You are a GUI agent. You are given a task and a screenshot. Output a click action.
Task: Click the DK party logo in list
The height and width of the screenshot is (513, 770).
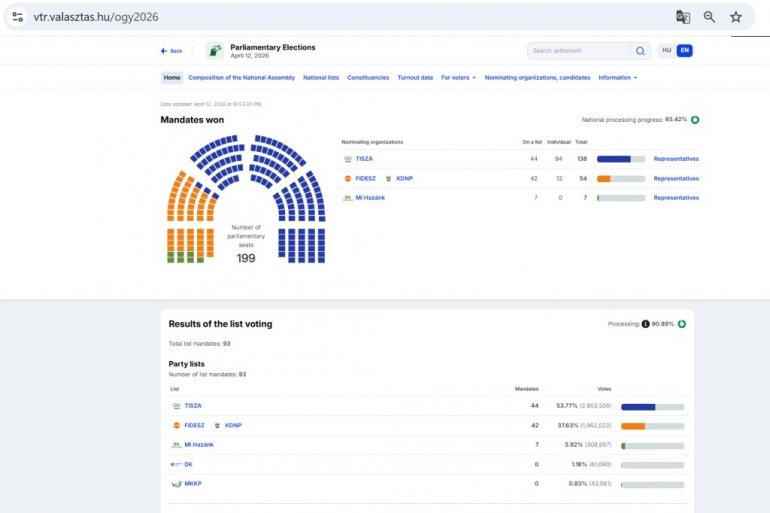point(176,464)
